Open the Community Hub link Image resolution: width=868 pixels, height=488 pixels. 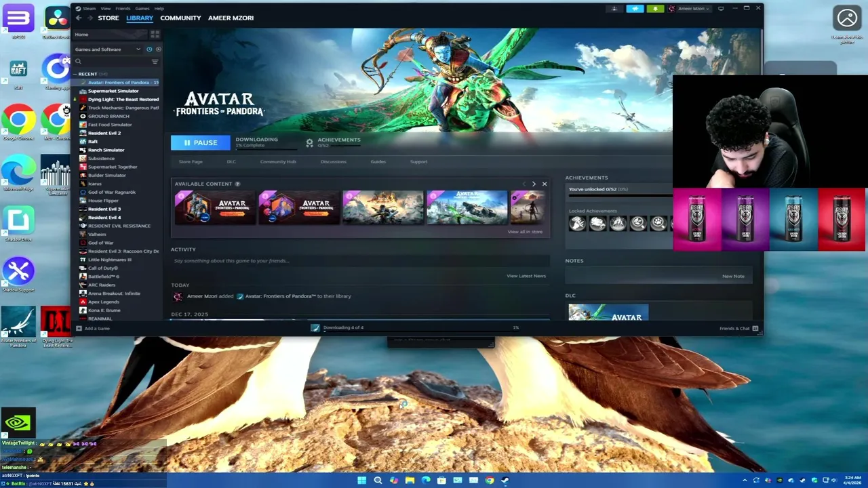278,162
